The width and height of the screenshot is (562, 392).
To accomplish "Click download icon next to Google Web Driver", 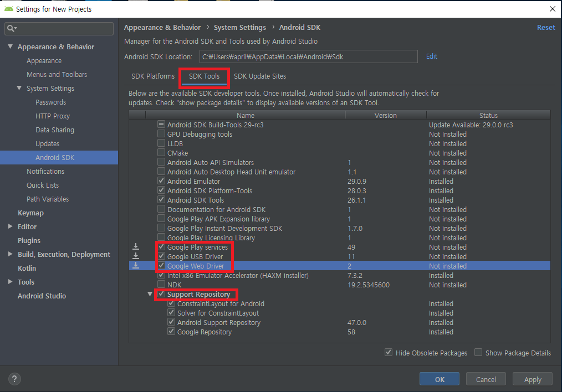I will (x=136, y=265).
